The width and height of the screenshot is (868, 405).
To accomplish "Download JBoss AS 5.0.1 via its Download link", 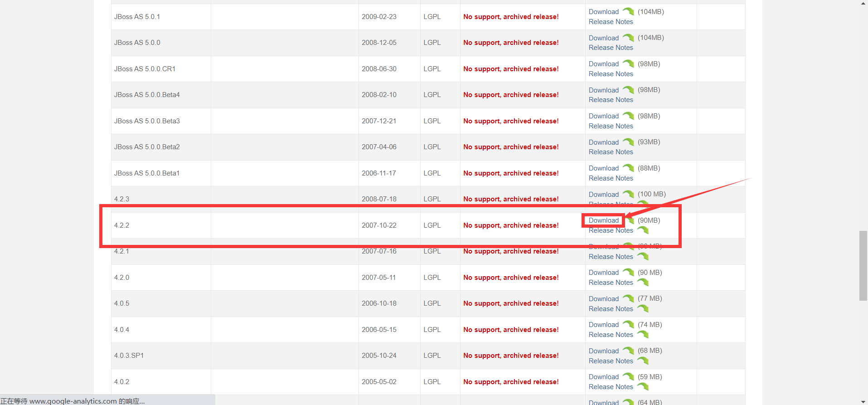I will (604, 12).
